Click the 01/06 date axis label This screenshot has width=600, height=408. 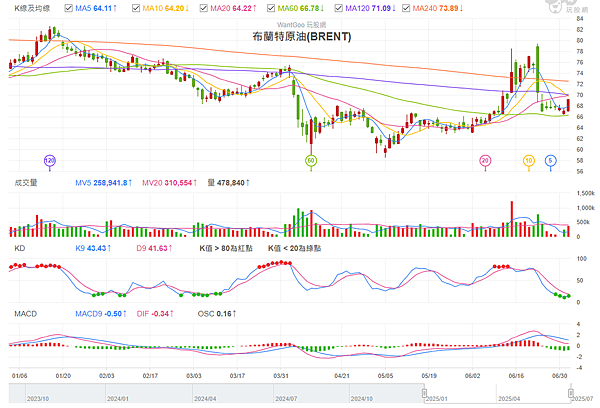click(x=20, y=376)
